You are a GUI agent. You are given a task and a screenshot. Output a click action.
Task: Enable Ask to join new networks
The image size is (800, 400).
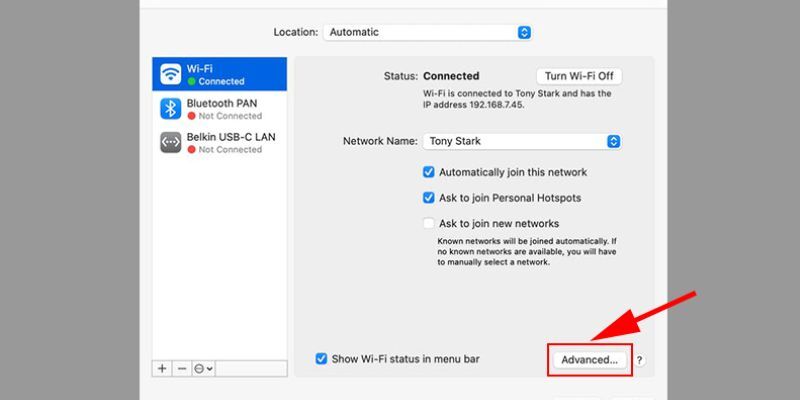pyautogui.click(x=429, y=224)
